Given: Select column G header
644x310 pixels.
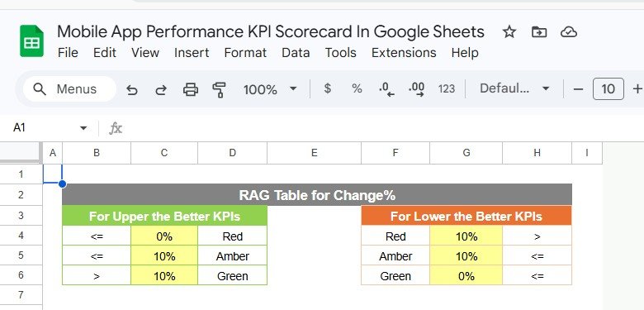Looking at the screenshot, I should click(x=466, y=153).
